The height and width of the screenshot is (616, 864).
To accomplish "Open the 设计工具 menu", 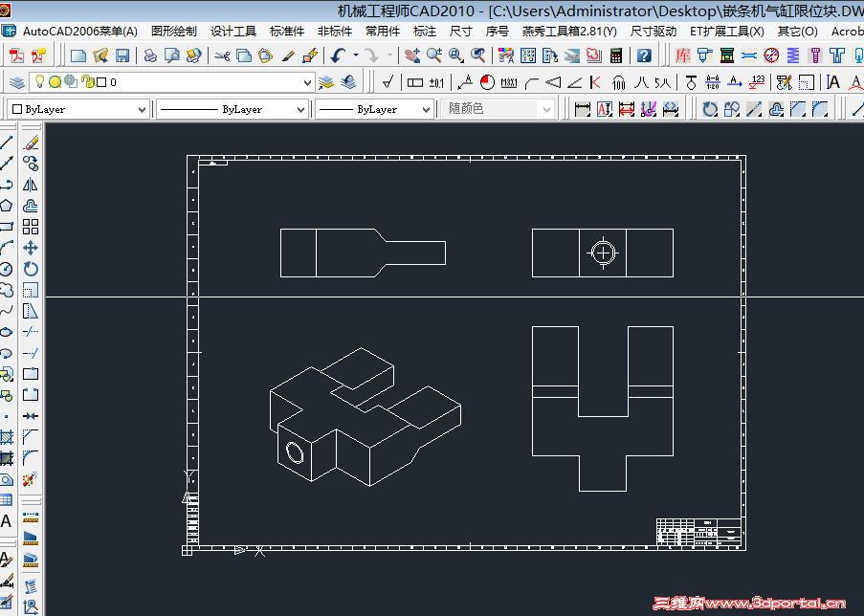I will [233, 32].
